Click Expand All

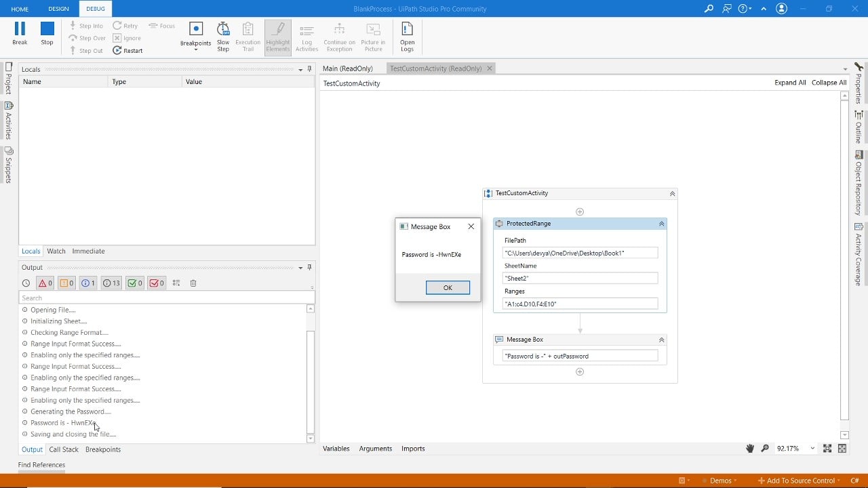pos(790,83)
